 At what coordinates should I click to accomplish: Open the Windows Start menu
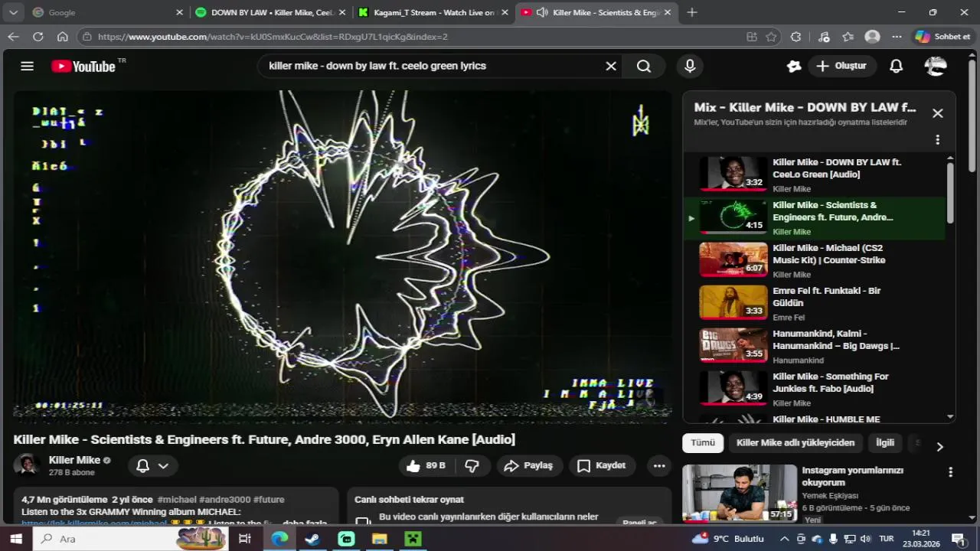tap(16, 539)
